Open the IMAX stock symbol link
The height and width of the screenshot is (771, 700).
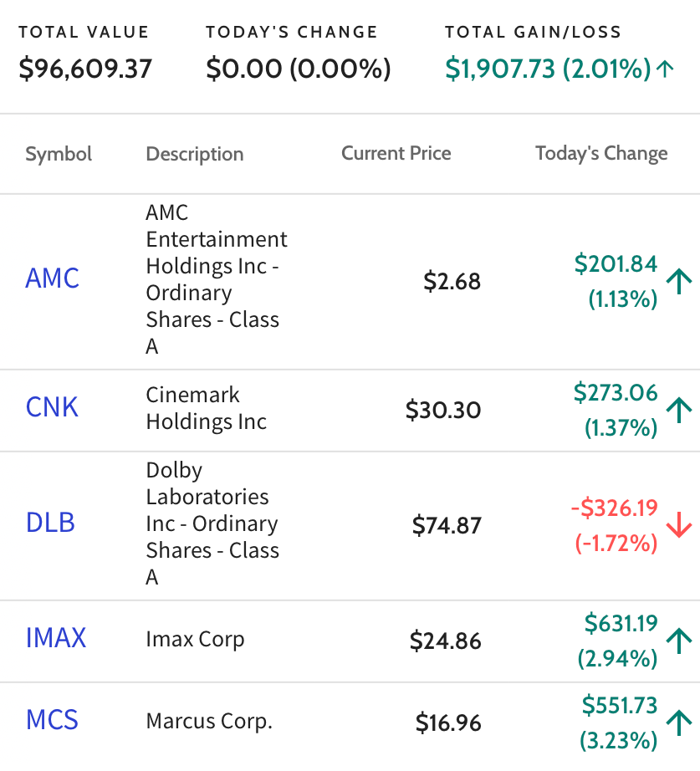55,638
